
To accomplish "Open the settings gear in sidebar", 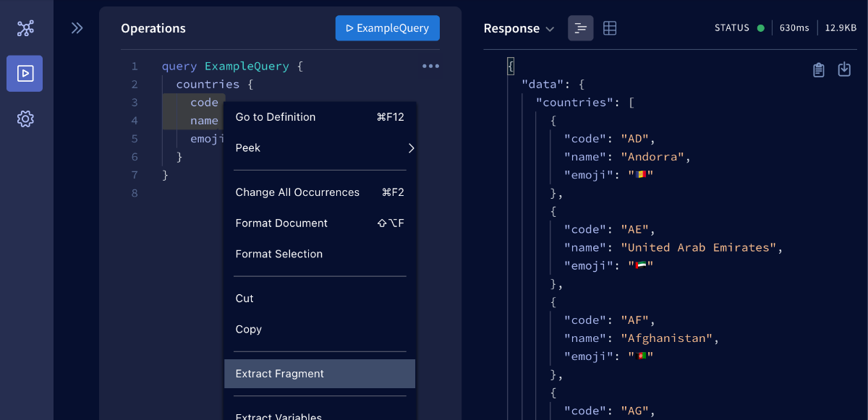I will pyautogui.click(x=25, y=119).
